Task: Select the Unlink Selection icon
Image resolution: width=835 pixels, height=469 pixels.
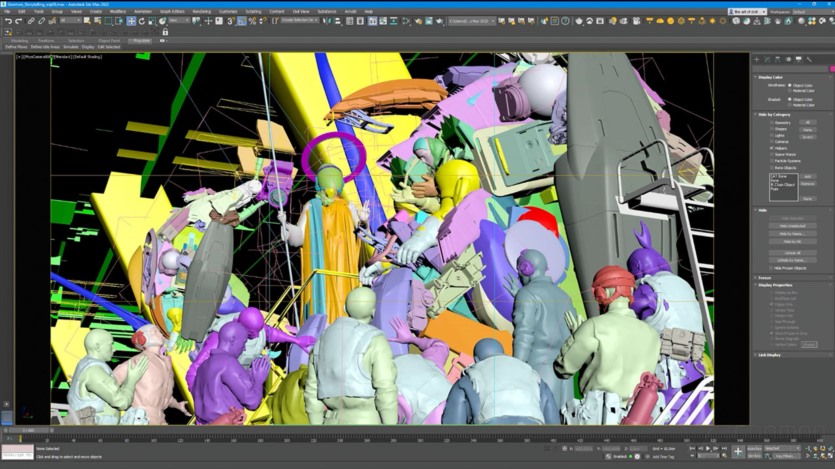Action: point(42,21)
